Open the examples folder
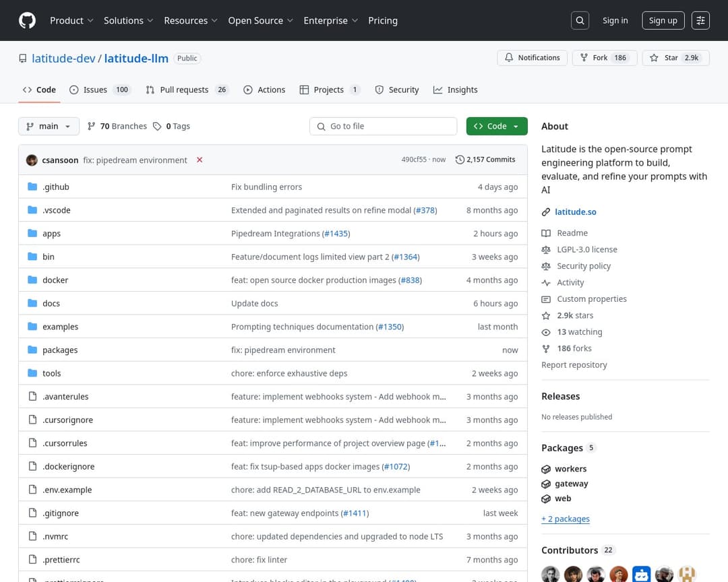The width and height of the screenshot is (728, 582). coord(61,327)
